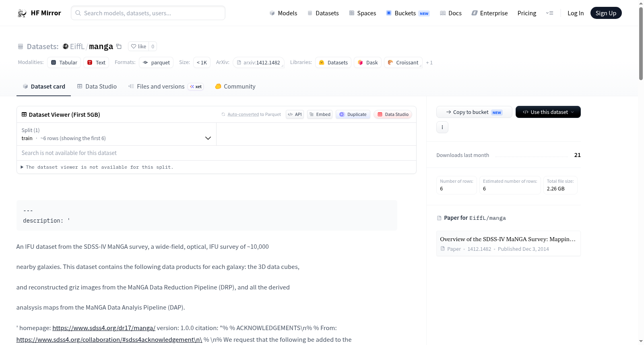This screenshot has height=345, width=644.
Task: Open the Datasets nav item
Action: click(x=323, y=13)
